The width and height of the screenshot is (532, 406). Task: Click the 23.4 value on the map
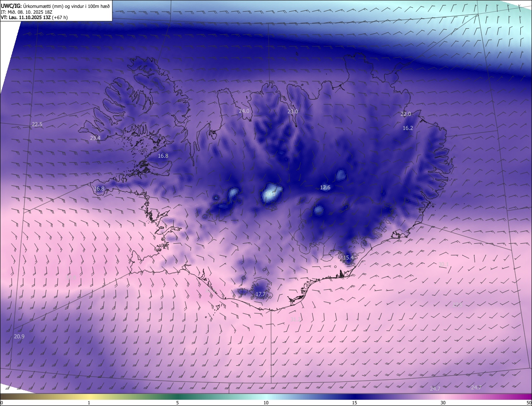tap(95, 138)
